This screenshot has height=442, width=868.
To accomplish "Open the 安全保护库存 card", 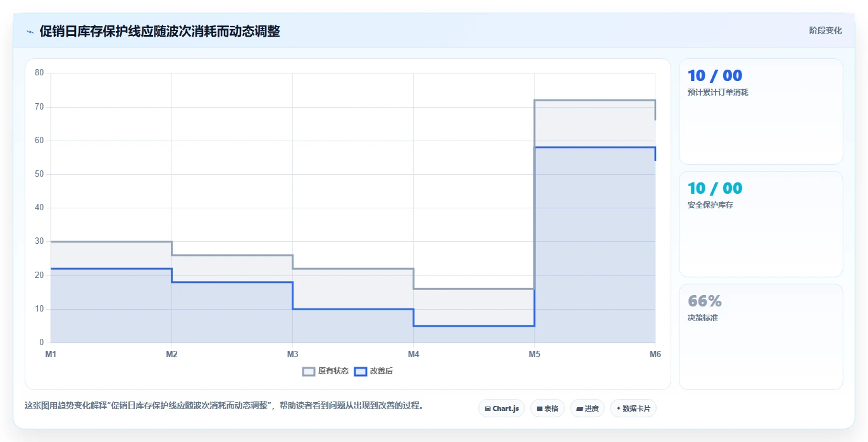I will [761, 224].
